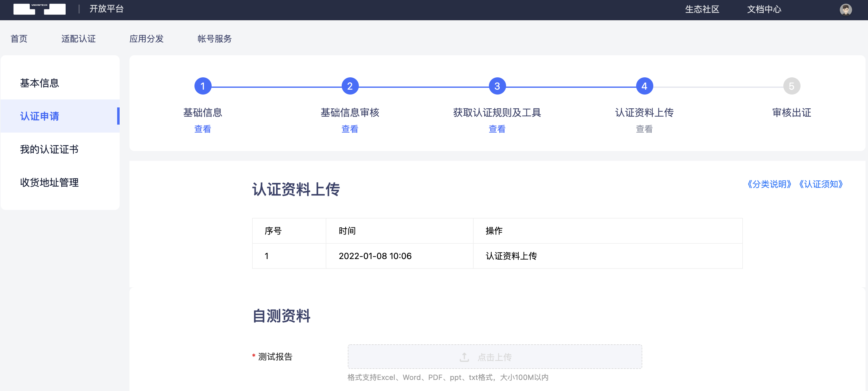This screenshot has height=391, width=868.
Task: Open the user avatar profile menu
Action: point(845,10)
